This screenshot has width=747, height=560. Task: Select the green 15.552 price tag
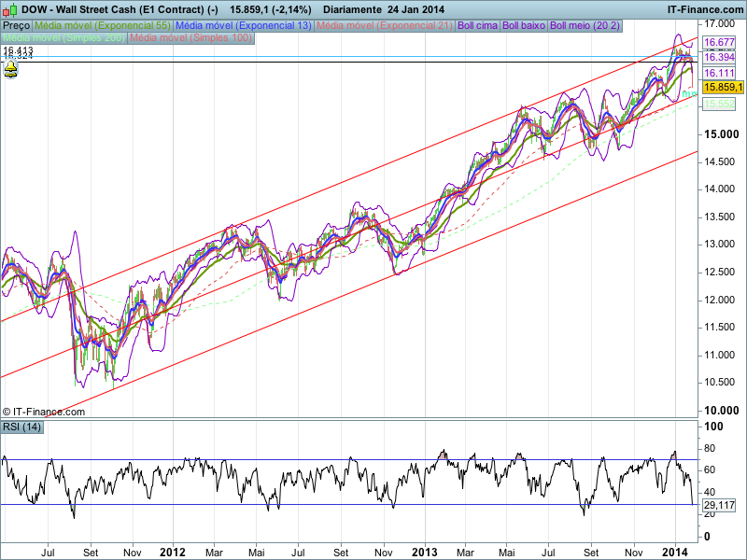719,104
